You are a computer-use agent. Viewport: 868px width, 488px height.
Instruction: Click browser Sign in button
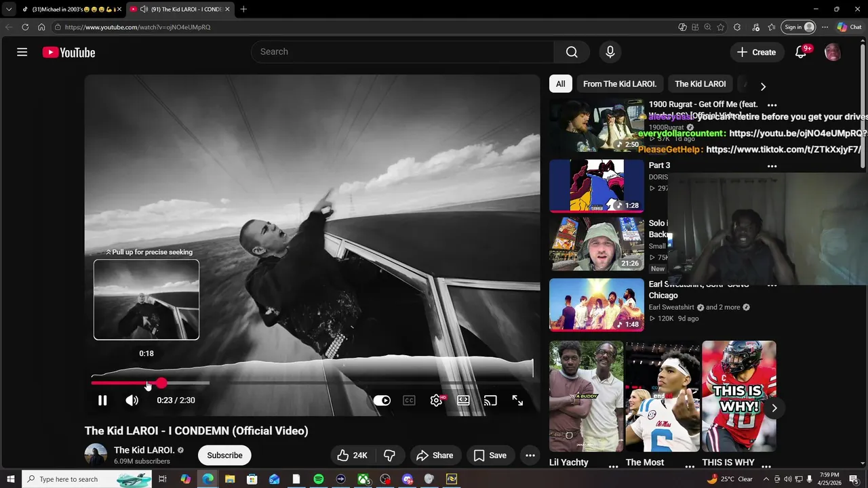(x=798, y=27)
